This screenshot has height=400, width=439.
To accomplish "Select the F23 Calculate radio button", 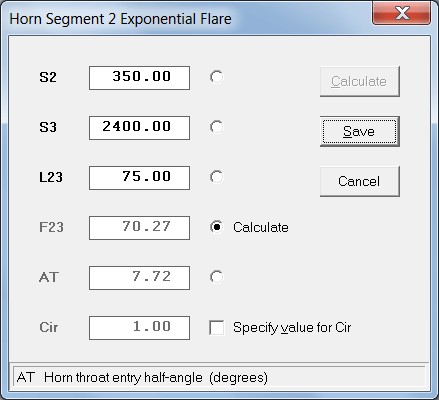I will point(217,227).
